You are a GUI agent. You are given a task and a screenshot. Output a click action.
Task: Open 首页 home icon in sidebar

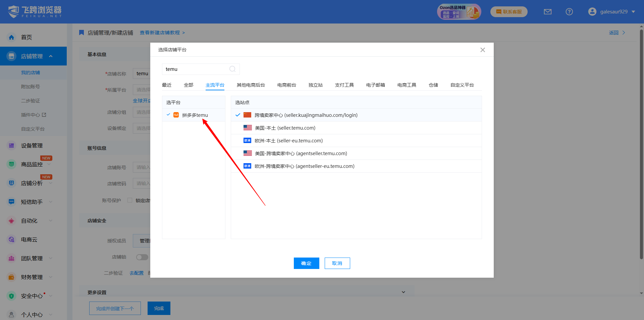click(11, 37)
